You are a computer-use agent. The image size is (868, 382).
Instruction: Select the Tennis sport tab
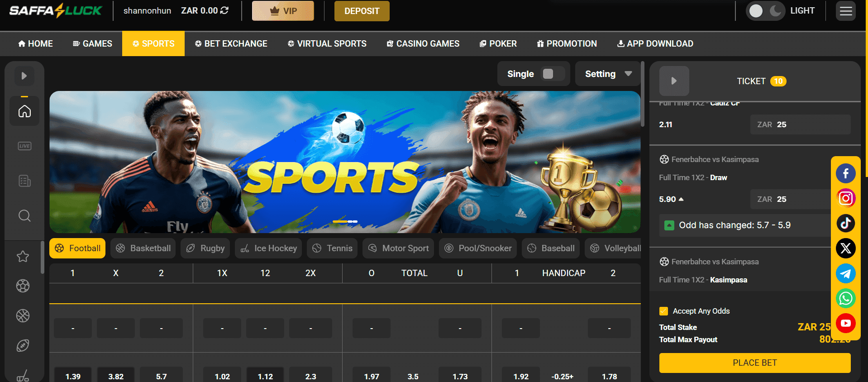(x=332, y=248)
